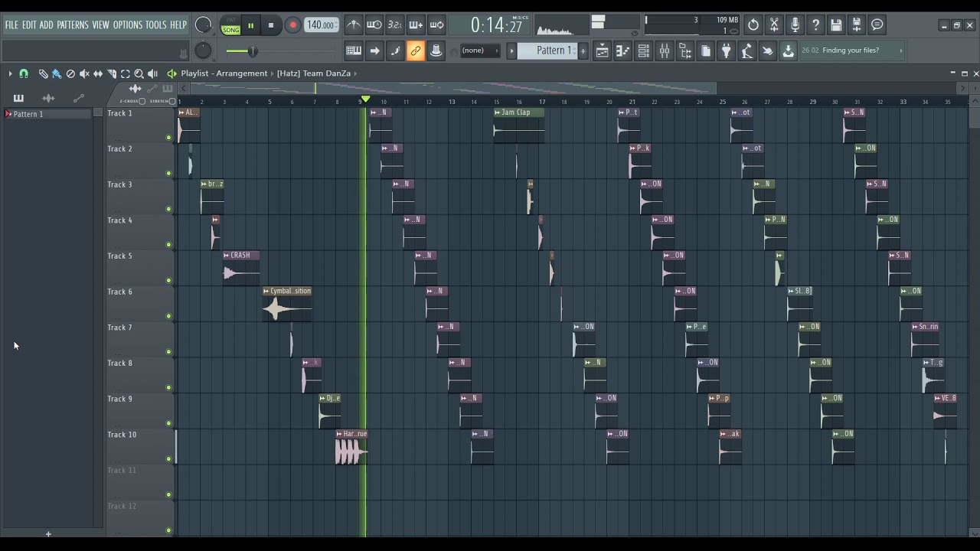Open the OPTIONS menu
Viewport: 980px width, 551px height.
pos(128,25)
